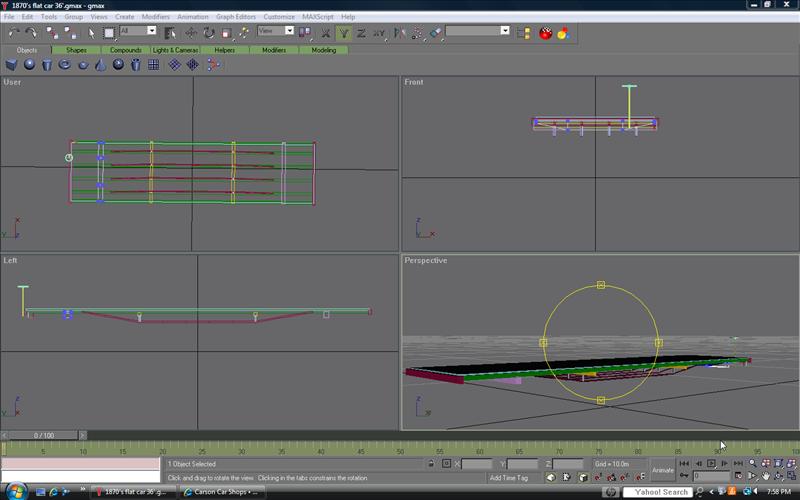Create a Torus primitive
800x500 pixels.
65,64
